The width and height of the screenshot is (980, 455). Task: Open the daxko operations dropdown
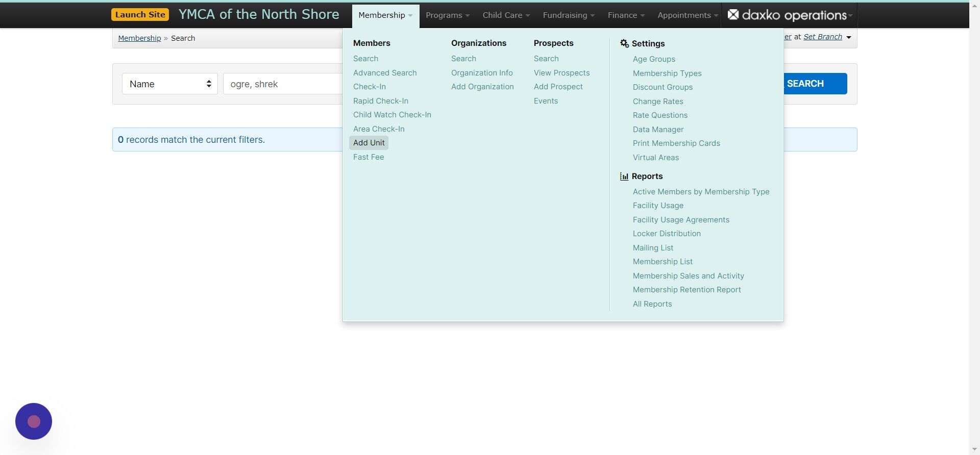click(x=790, y=15)
